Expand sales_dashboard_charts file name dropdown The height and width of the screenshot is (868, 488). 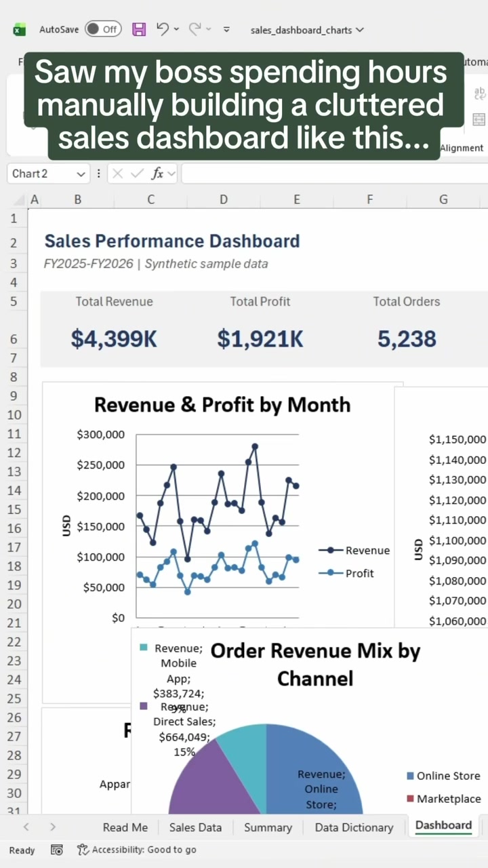(360, 30)
